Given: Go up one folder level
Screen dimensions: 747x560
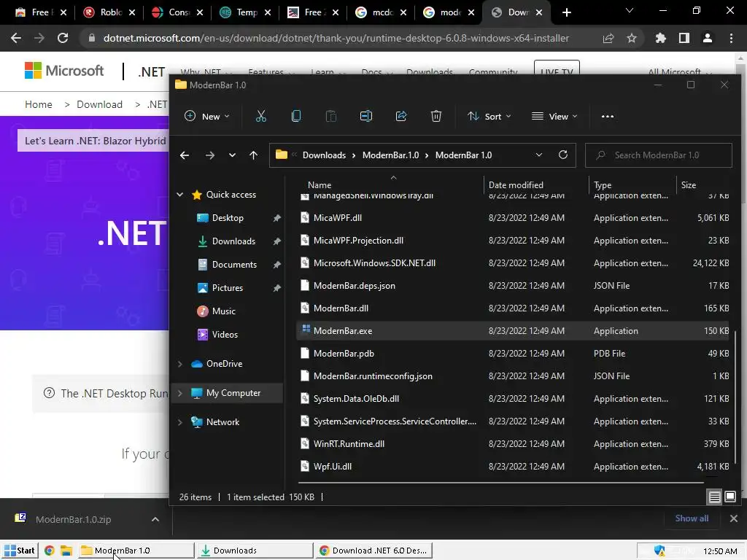Looking at the screenshot, I should (x=253, y=155).
